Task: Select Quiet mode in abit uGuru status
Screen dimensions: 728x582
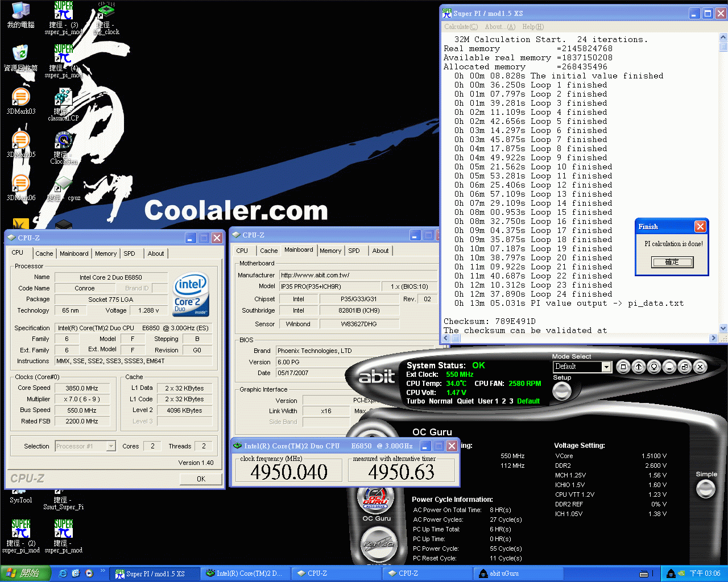Action: point(465,401)
